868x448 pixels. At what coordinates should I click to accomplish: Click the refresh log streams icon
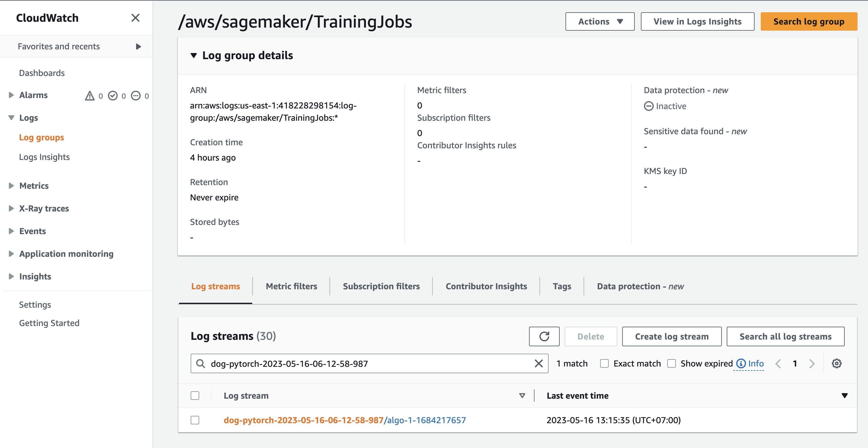[543, 336]
